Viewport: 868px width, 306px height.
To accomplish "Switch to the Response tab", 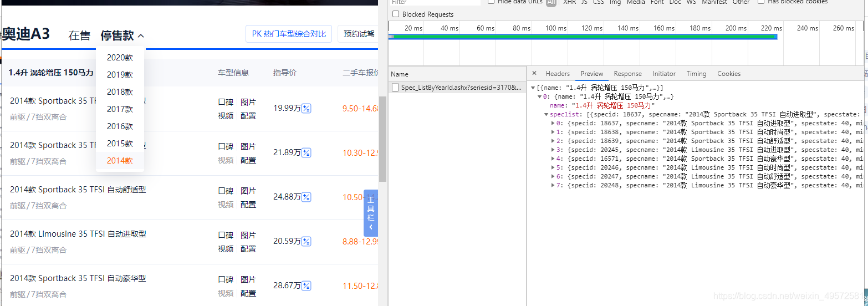I will click(627, 74).
